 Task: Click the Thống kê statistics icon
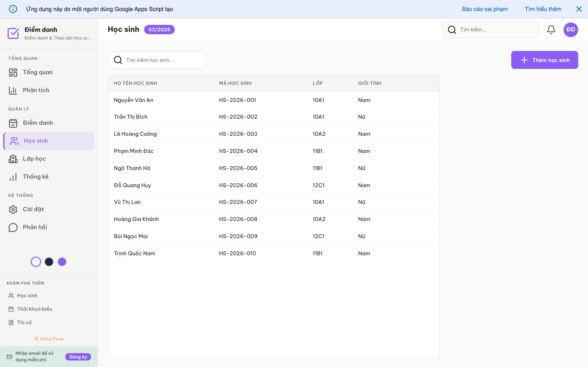13,177
